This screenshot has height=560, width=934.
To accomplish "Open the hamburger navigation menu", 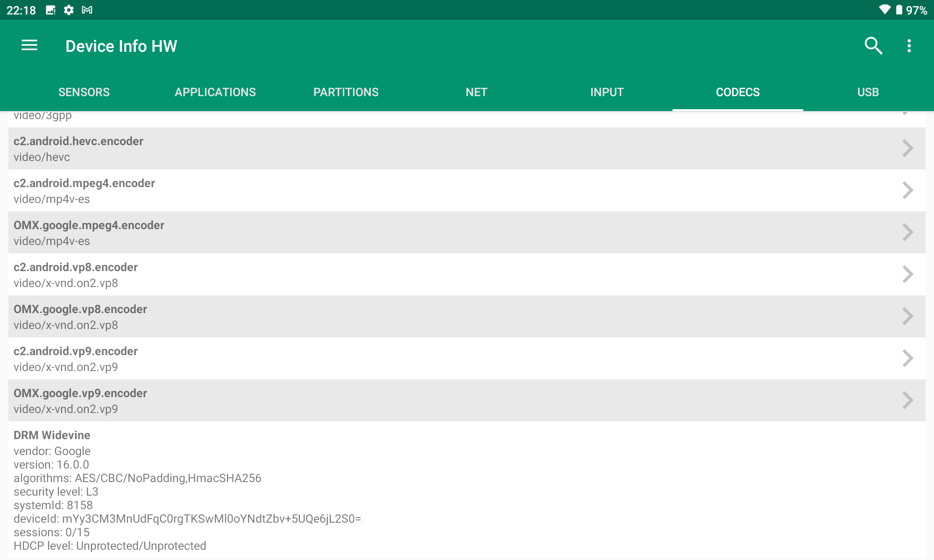I will (29, 46).
